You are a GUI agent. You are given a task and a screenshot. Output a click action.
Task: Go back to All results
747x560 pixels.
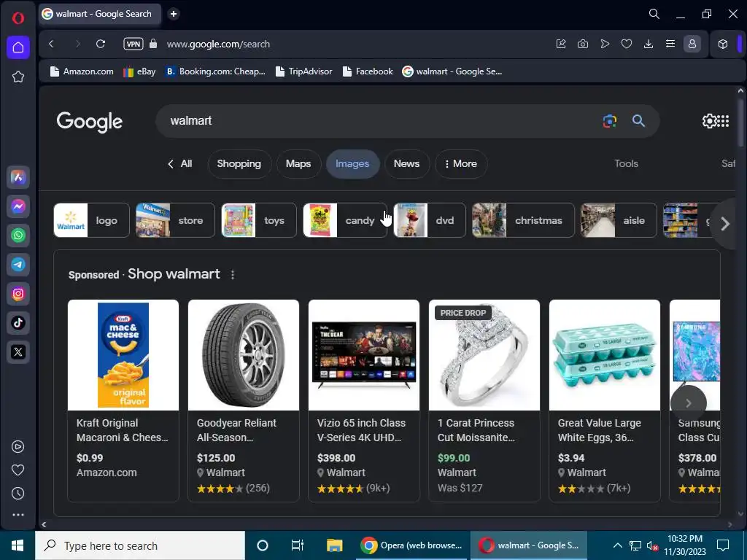180,164
